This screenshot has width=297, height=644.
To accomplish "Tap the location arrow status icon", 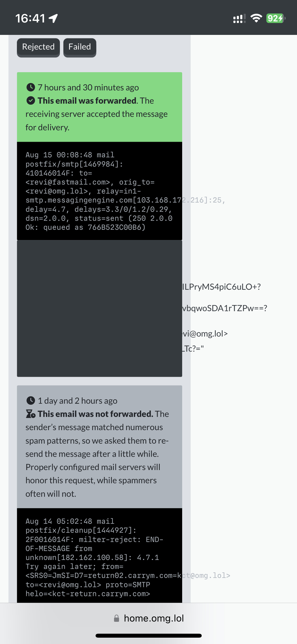I will (x=53, y=18).
